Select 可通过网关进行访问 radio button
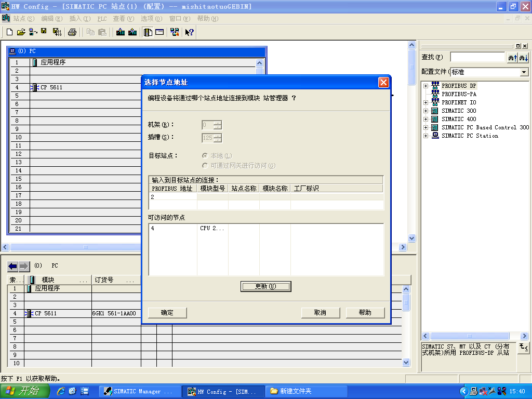Screen dimensions: 532x399 tap(205, 166)
